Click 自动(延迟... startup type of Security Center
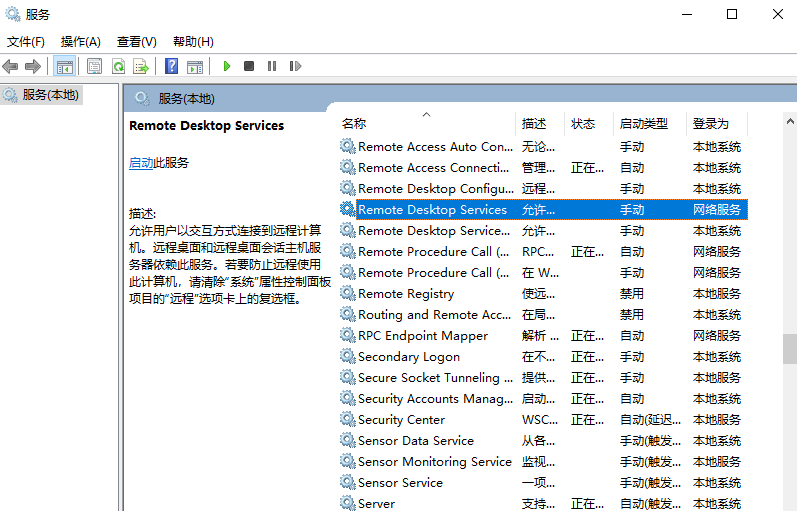 [x=650, y=419]
